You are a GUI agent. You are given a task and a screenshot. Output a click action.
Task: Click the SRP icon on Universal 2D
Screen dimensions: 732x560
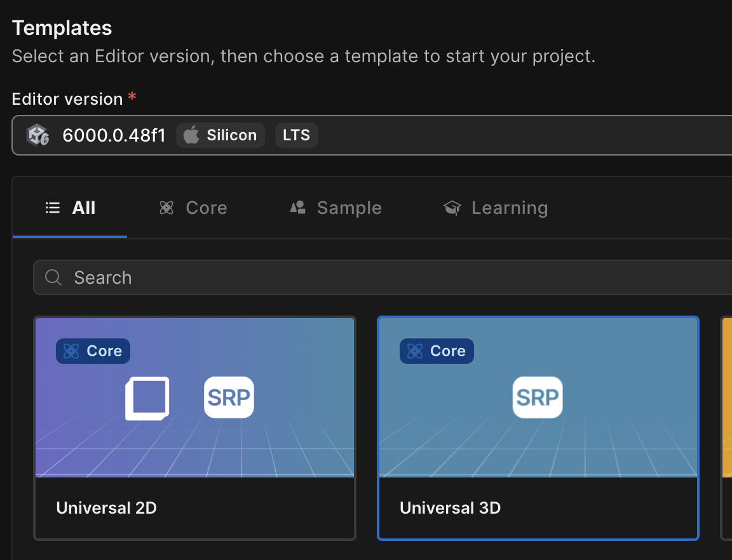229,397
